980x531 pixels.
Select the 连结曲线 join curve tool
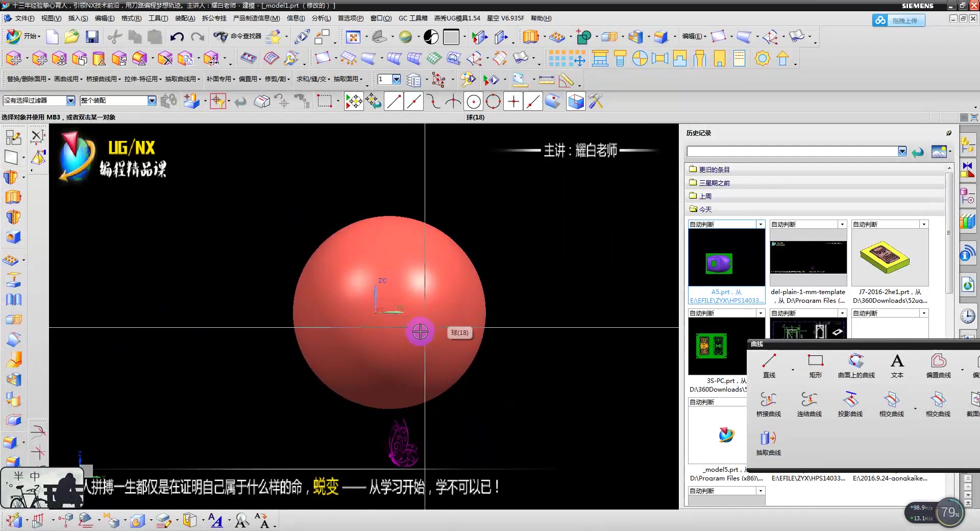click(810, 404)
